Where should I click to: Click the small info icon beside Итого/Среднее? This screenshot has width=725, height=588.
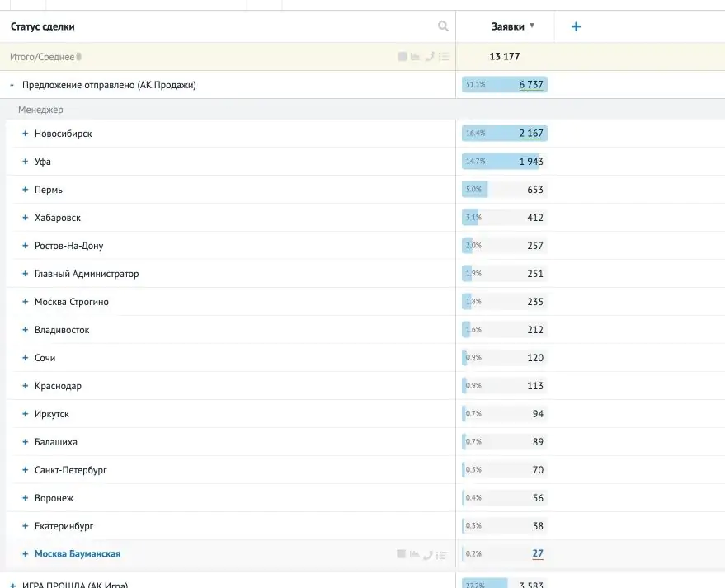click(79, 57)
